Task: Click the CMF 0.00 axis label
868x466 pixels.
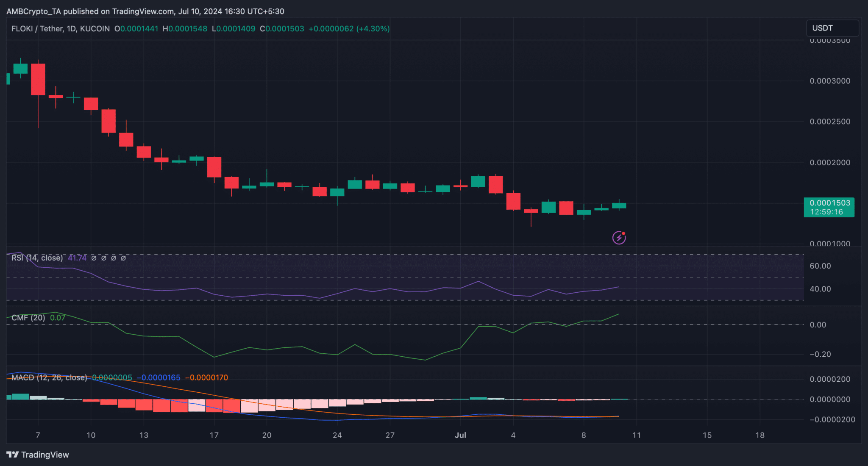Action: (818, 325)
